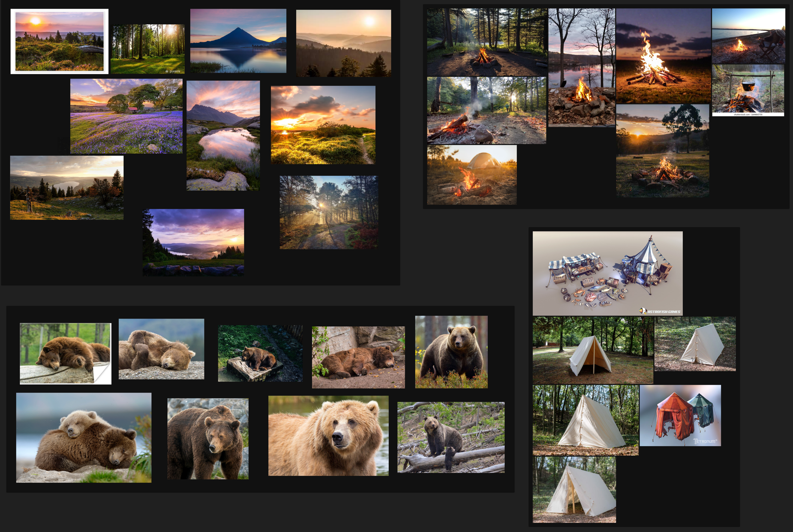Select the purple sunset above stone wall
Screen dimensions: 793x532
pyautogui.click(x=193, y=242)
